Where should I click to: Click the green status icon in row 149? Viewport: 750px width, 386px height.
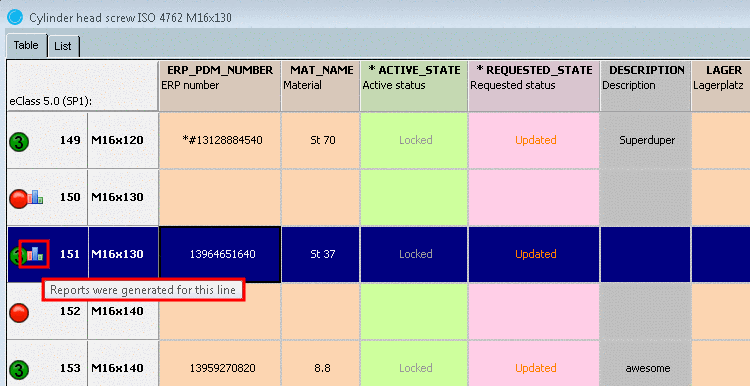click(19, 141)
